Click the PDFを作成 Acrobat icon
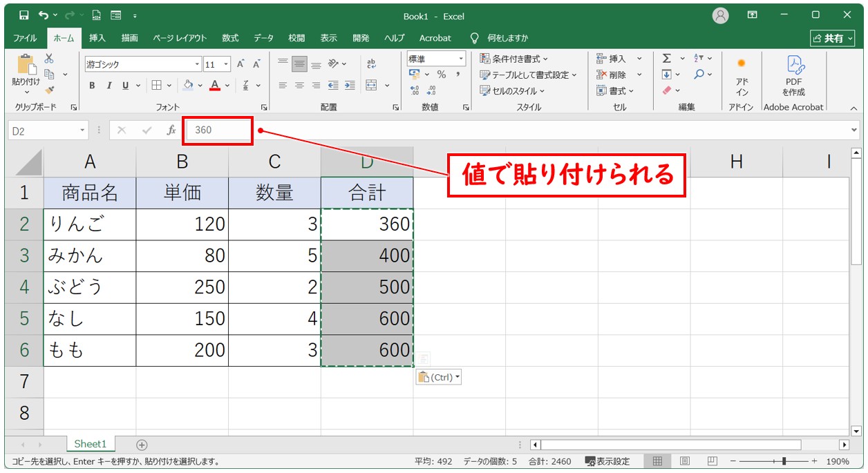 793,76
